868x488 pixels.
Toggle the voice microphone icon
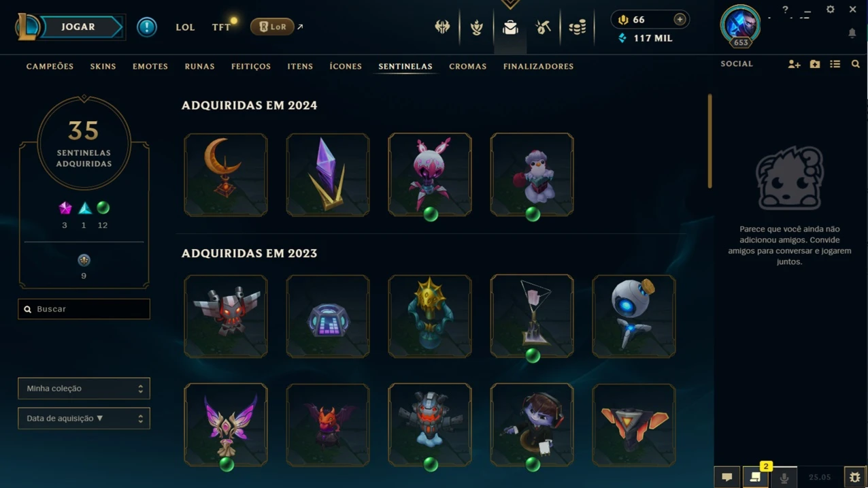(784, 478)
